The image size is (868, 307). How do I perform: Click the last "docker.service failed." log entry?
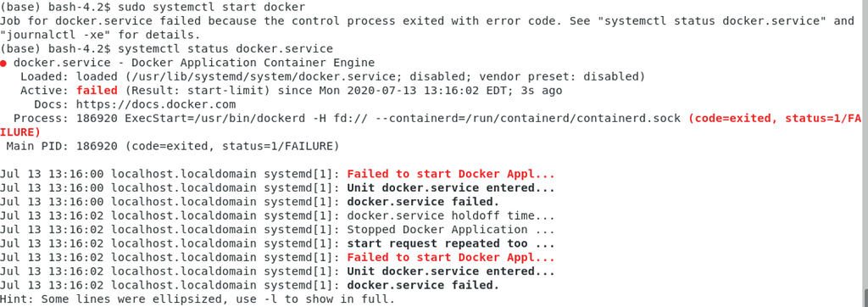[x=423, y=286]
